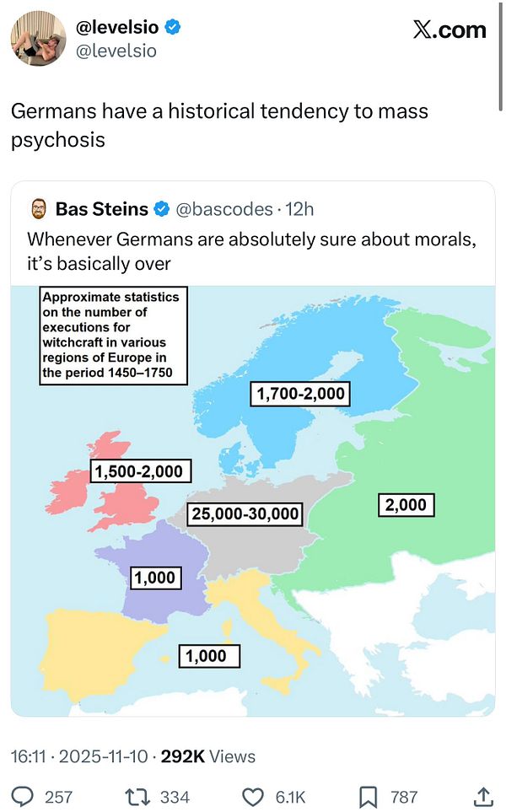Click the 12h quoted post time
The width and height of the screenshot is (506, 812).
click(299, 208)
